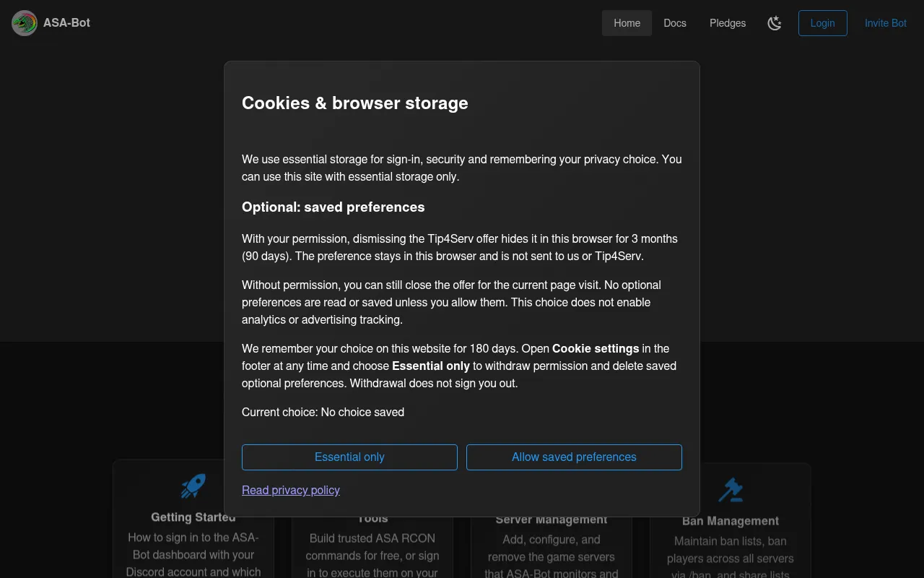Open the Server Management card title
Screen dimensions: 924x578
(x=552, y=519)
